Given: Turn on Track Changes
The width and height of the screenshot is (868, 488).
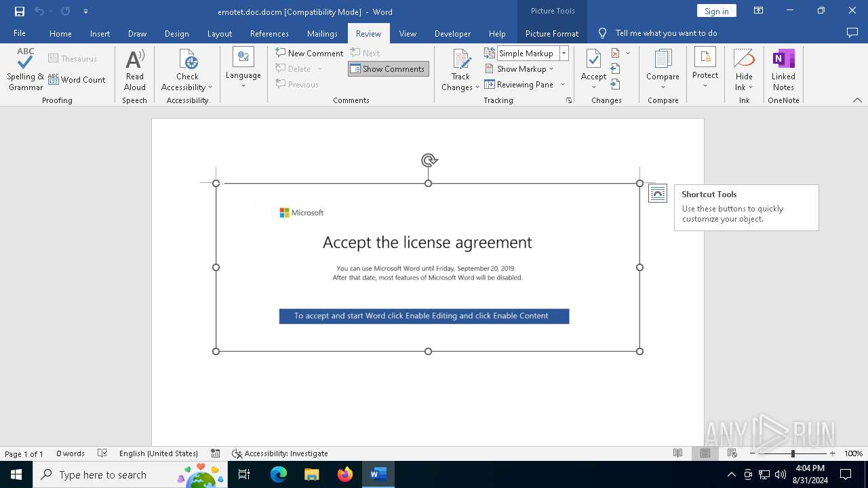Looking at the screenshot, I should 460,70.
